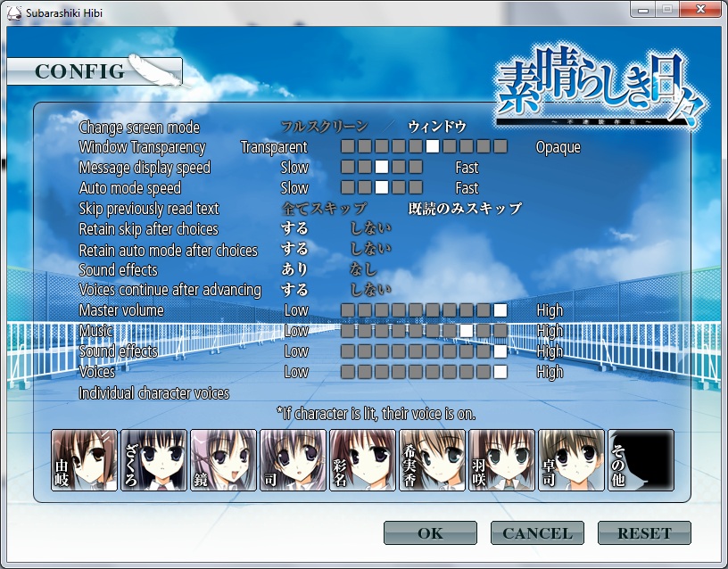The height and width of the screenshot is (569, 728).
Task: Set Message display speed to fastest block
Action: pos(416,167)
